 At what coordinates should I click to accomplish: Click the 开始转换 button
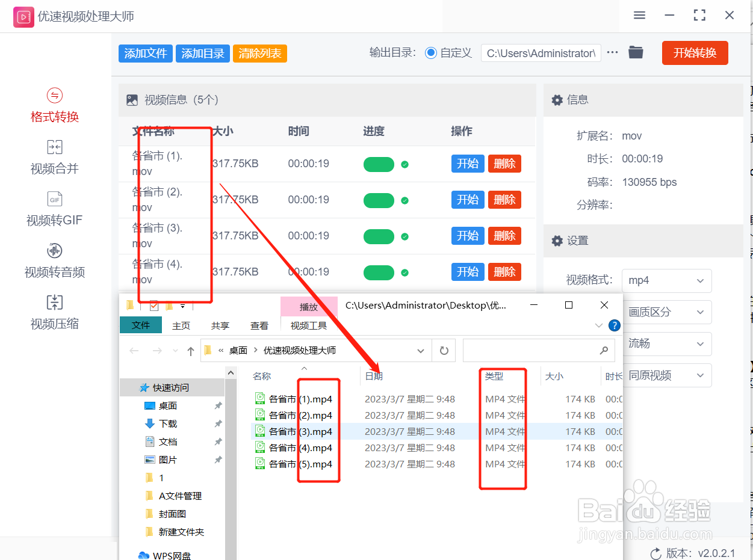(695, 53)
